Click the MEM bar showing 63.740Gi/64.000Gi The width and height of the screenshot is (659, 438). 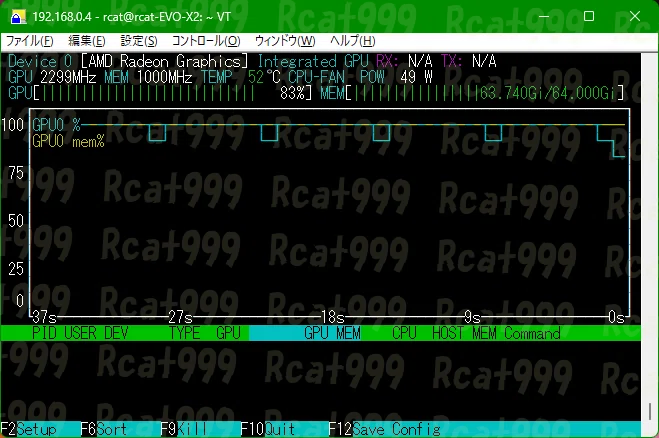coord(472,93)
